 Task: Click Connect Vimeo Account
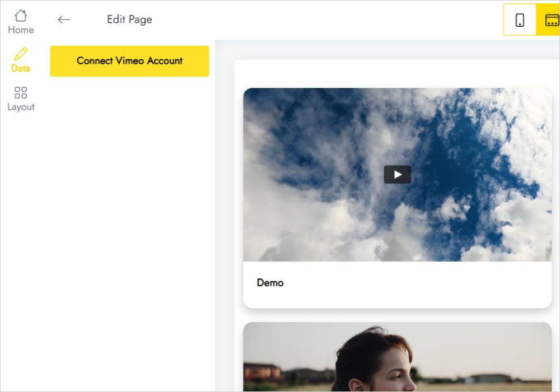coord(129,61)
